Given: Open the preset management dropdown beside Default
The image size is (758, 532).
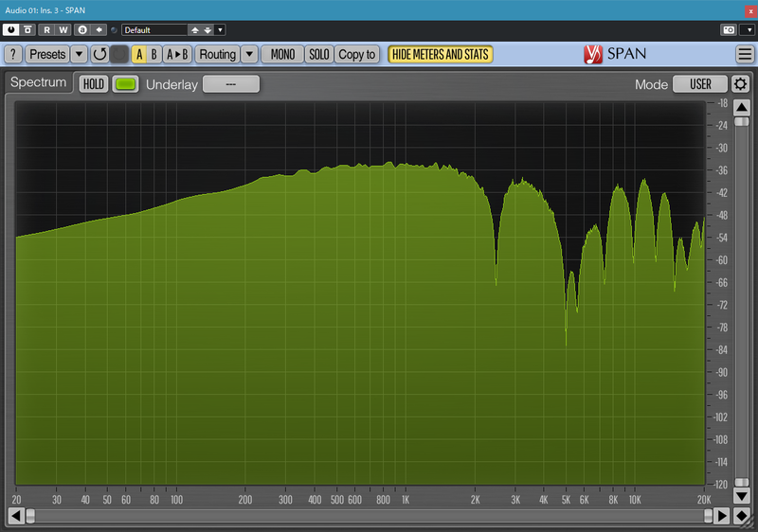Looking at the screenshot, I should click(220, 30).
